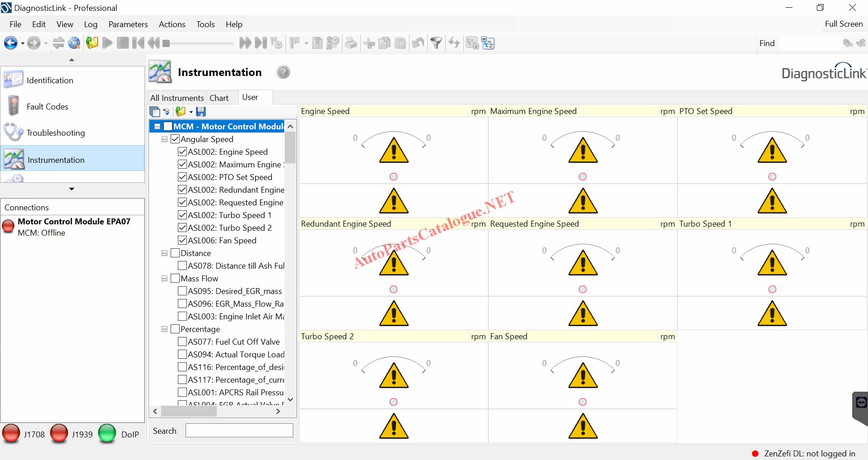Screen dimensions: 868x460
Task: Enable the Distance group checkbox
Action: 175,253
